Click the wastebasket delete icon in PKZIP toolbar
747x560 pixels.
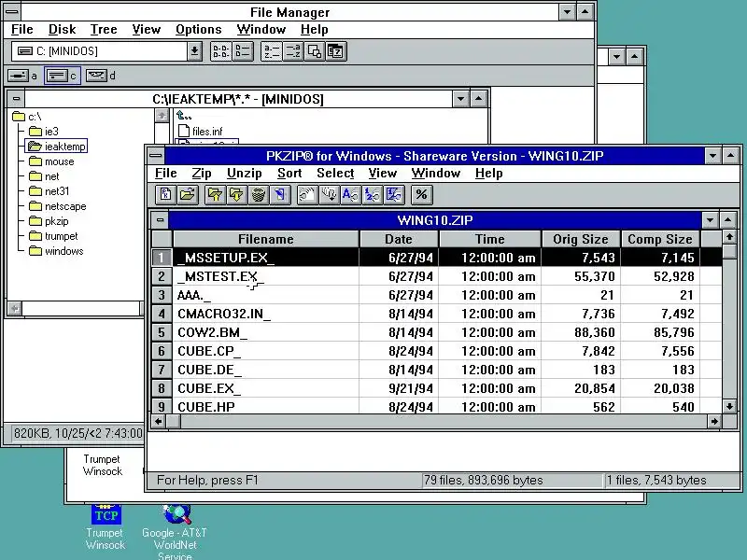coord(259,194)
